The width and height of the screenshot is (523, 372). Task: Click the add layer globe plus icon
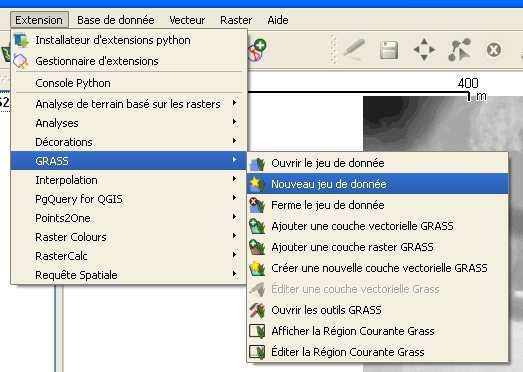pos(257,50)
